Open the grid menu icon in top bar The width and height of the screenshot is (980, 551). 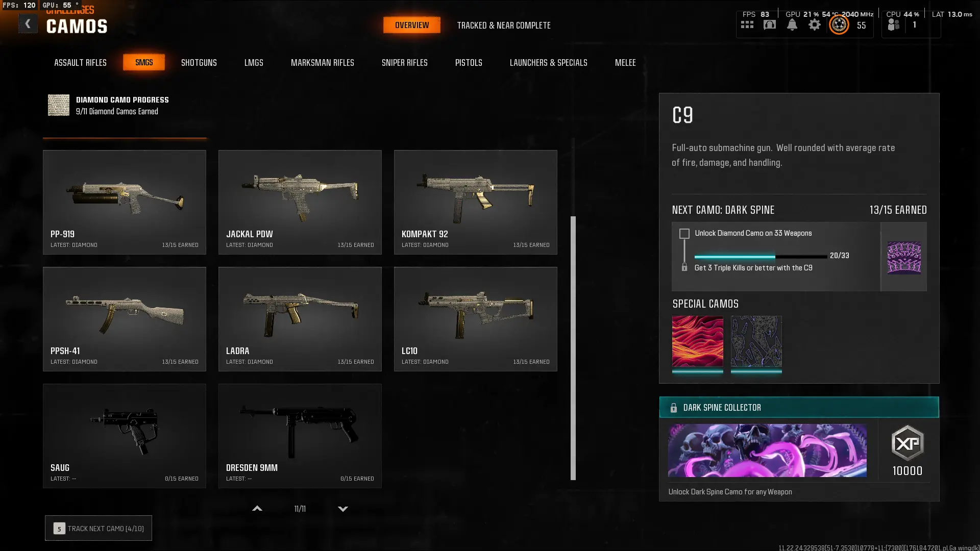click(747, 24)
